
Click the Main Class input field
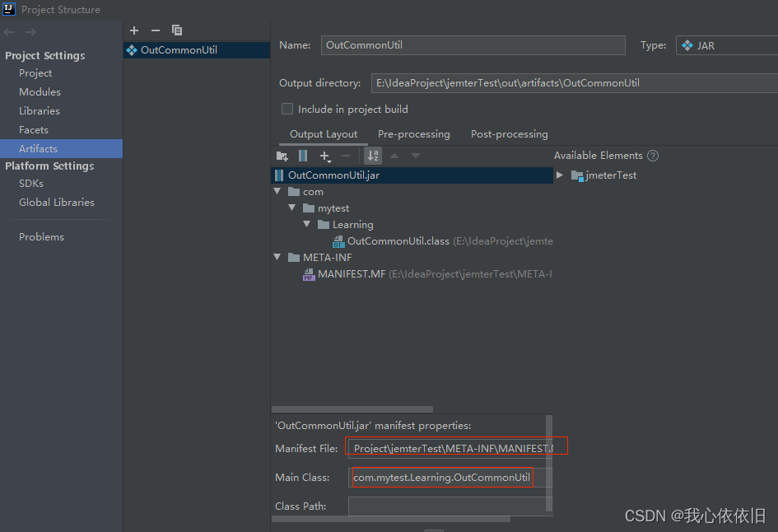tap(441, 477)
